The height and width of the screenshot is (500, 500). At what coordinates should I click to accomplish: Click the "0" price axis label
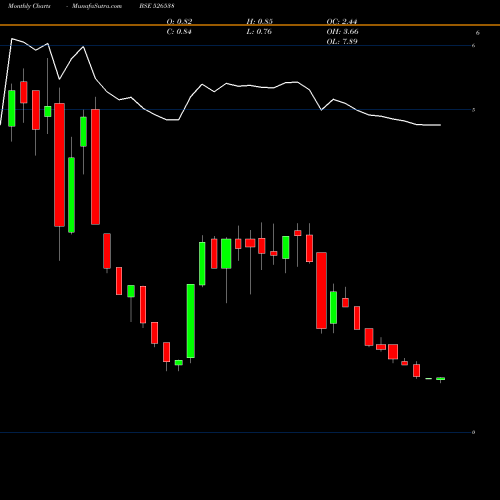[474, 432]
